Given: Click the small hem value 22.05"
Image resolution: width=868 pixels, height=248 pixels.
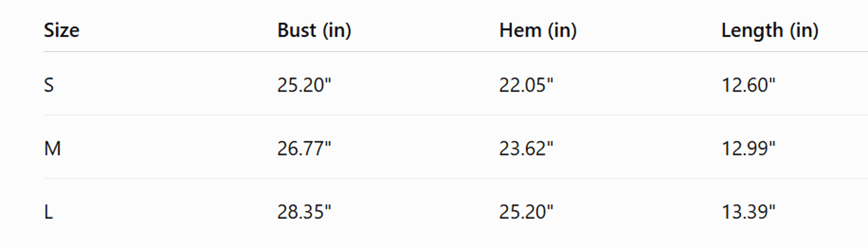Looking at the screenshot, I should pos(526,85).
